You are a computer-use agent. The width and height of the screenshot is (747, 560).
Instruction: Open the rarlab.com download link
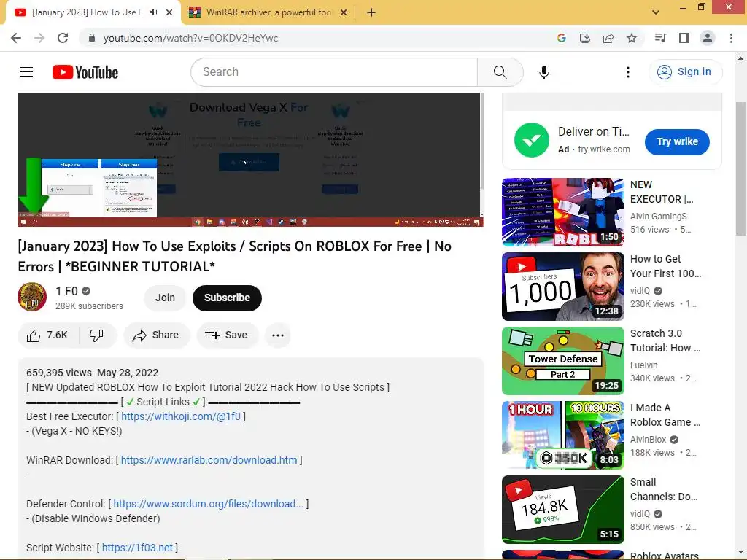209,460
